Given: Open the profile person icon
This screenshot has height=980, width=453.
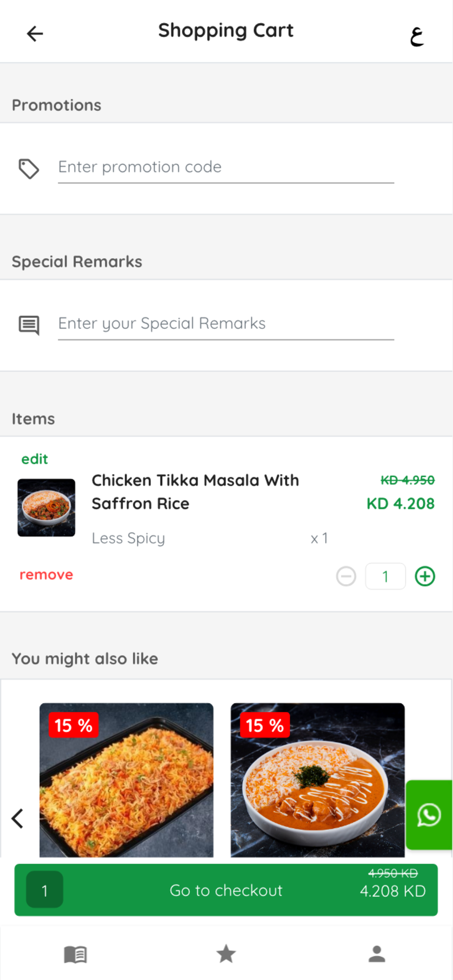Looking at the screenshot, I should tap(377, 954).
